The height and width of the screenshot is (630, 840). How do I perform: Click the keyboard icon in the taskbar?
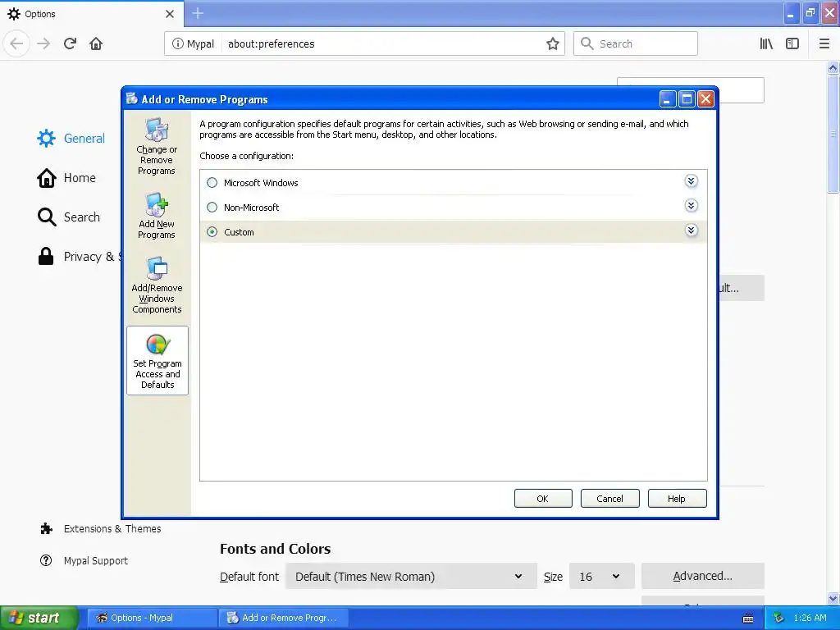(748, 619)
